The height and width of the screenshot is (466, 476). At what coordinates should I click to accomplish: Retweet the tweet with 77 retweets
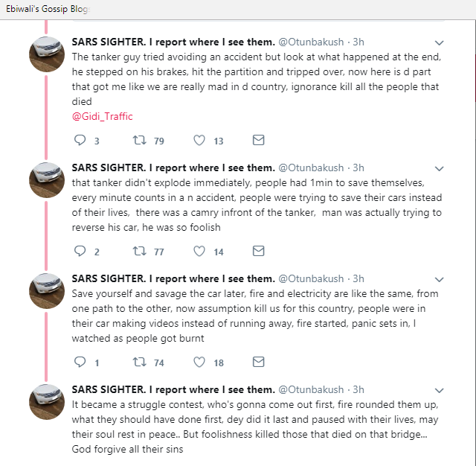[139, 252]
